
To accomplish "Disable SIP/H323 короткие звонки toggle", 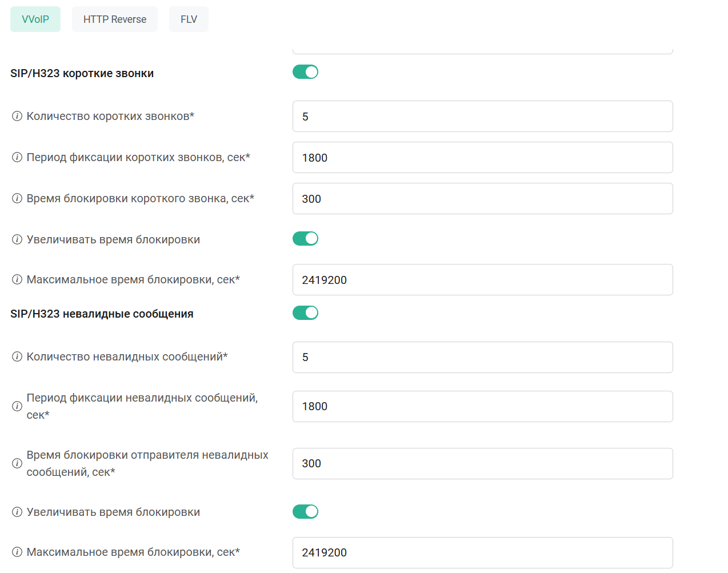I will pos(305,72).
